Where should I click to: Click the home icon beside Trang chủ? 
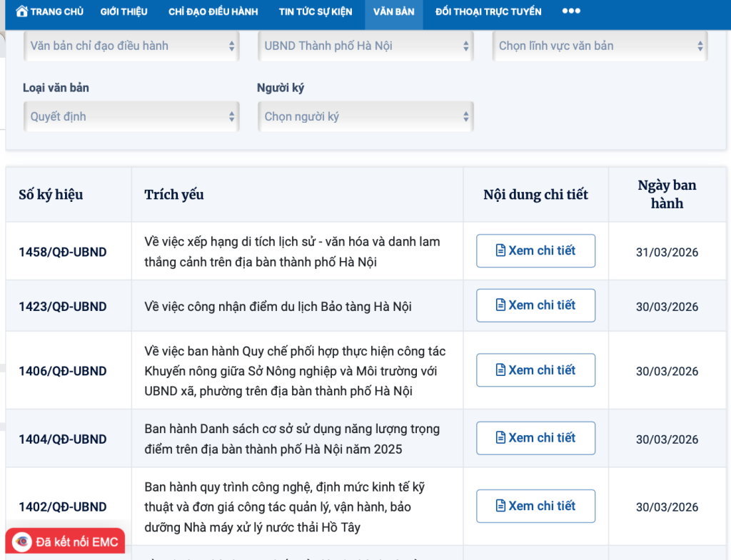tap(21, 11)
